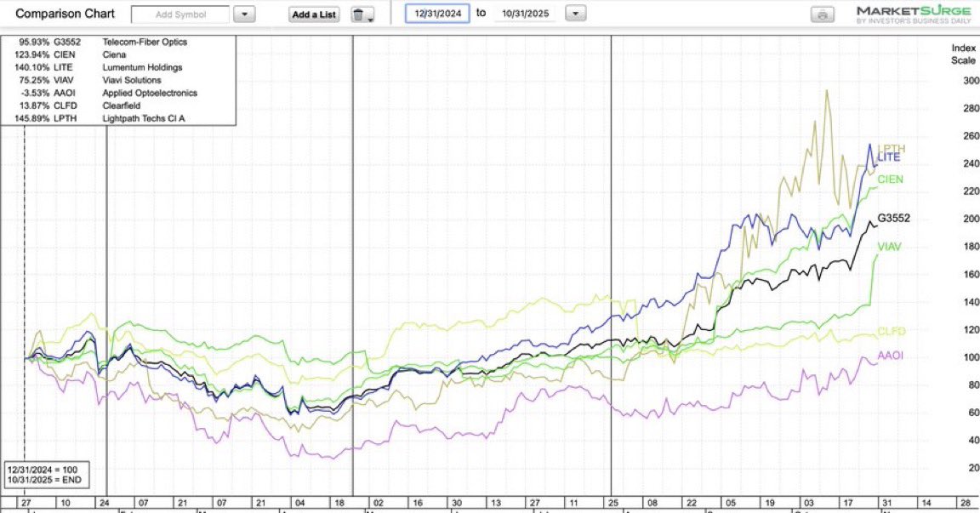This screenshot has height=513, width=980.
Task: Click the 27 date marker at the axis start
Action: [26, 503]
